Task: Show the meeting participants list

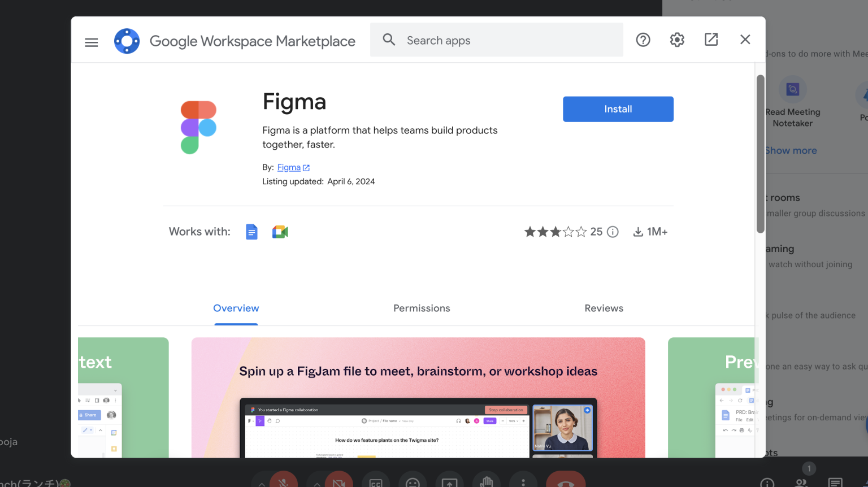Action: click(800, 483)
